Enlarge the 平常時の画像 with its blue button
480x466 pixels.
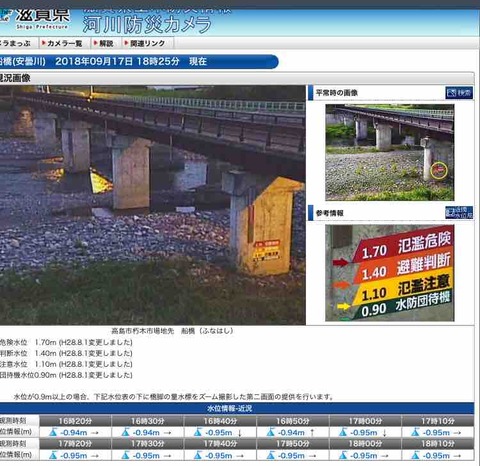coord(459,93)
